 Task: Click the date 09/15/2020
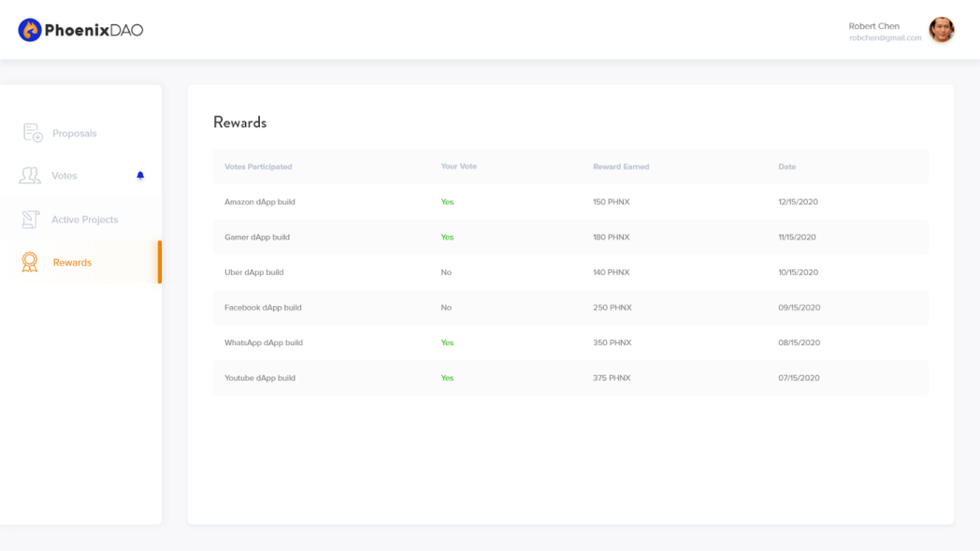click(x=800, y=307)
